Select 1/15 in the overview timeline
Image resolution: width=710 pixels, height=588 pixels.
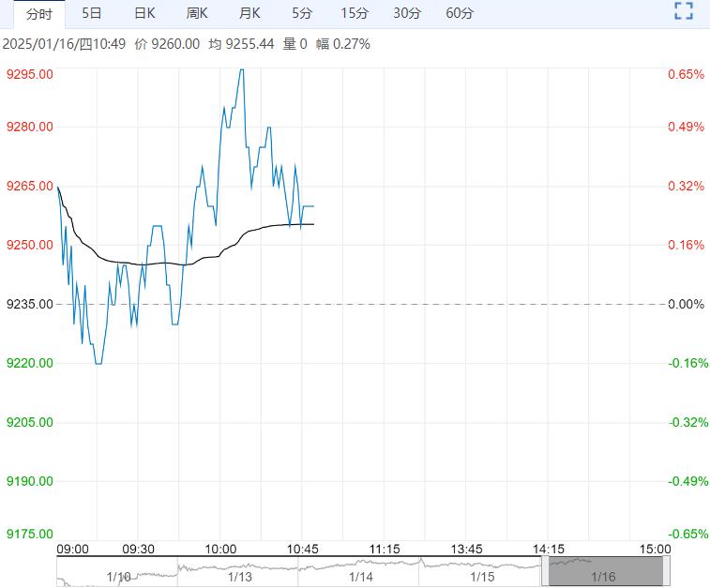tap(482, 577)
